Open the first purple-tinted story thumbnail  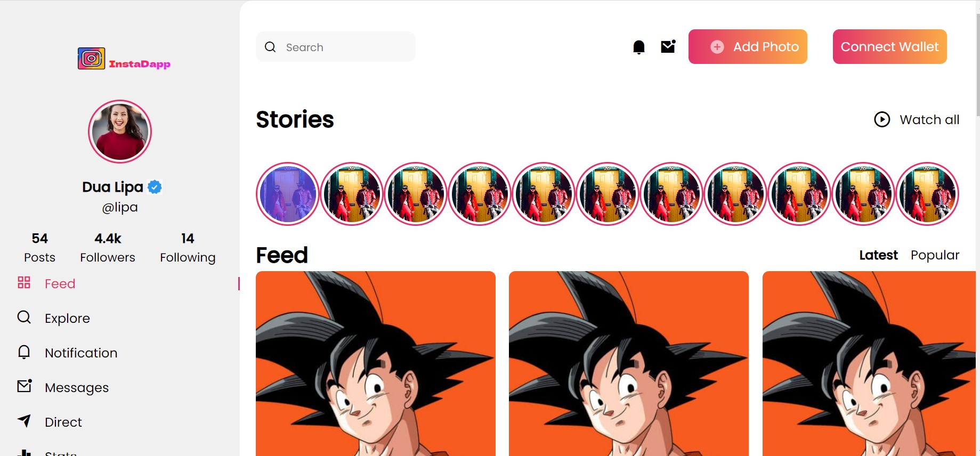pos(288,194)
